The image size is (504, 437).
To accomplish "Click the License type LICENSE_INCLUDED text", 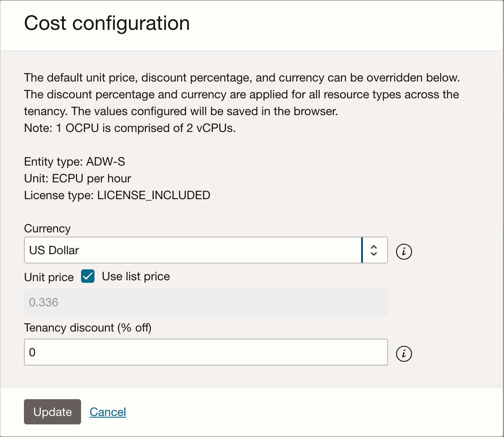I will (x=117, y=195).
